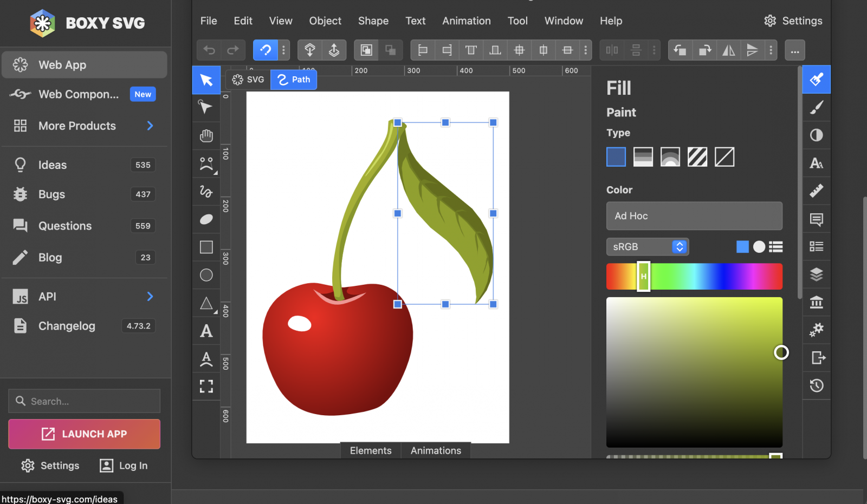Choose the Triangle shape tool
The width and height of the screenshot is (867, 504).
coord(206,303)
